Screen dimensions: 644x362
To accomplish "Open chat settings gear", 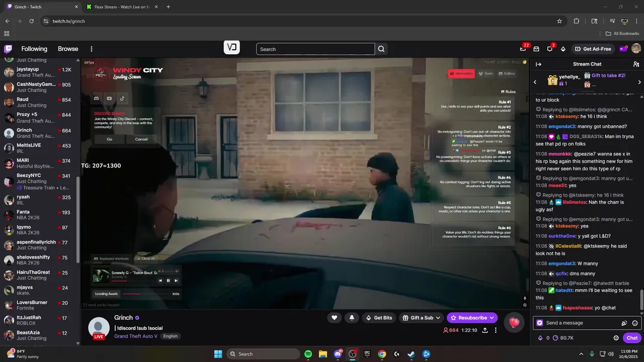I will 616,338.
